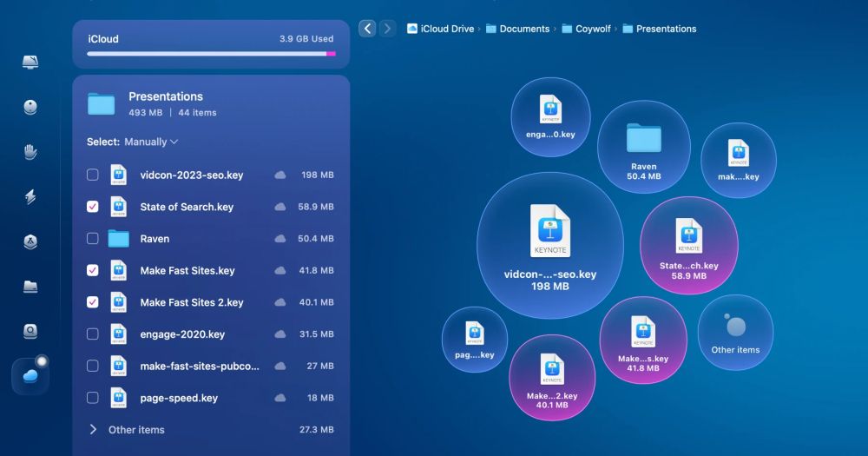Click the Keynote file icon beside Make Fast Sites.key

coord(118,270)
